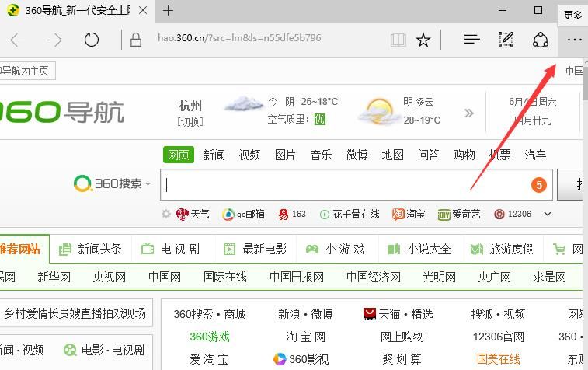Viewport: 588px width, 370px height.
Task: Select the 音乐 search category
Action: [x=321, y=155]
